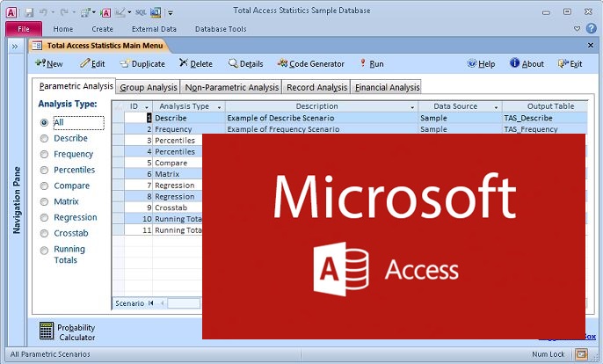Select the Running Totals radio button
Screen dimensions: 603x364
44,251
